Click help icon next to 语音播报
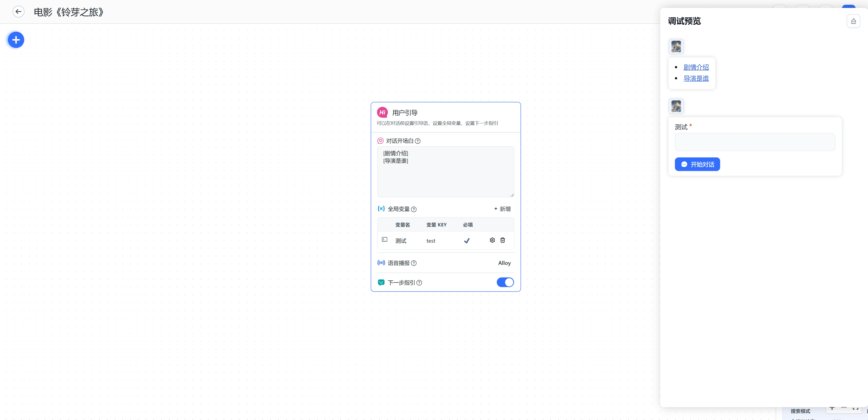The width and height of the screenshot is (868, 420). point(414,263)
